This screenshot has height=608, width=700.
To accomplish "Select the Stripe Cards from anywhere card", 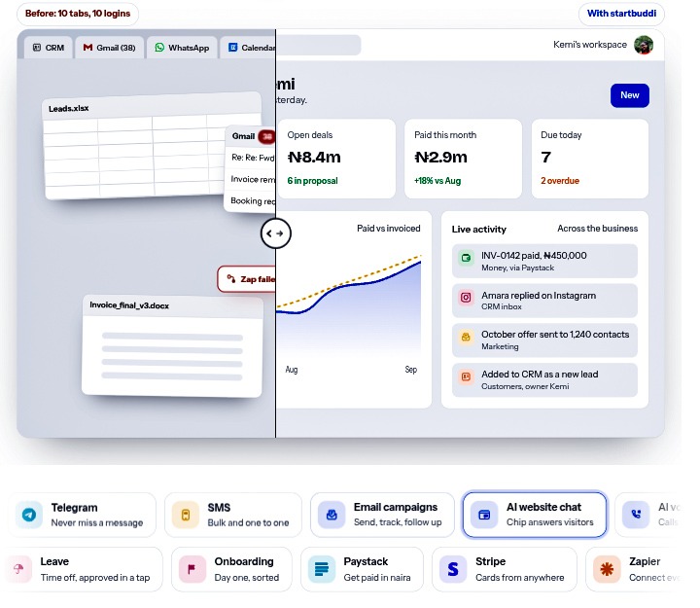I will point(505,569).
